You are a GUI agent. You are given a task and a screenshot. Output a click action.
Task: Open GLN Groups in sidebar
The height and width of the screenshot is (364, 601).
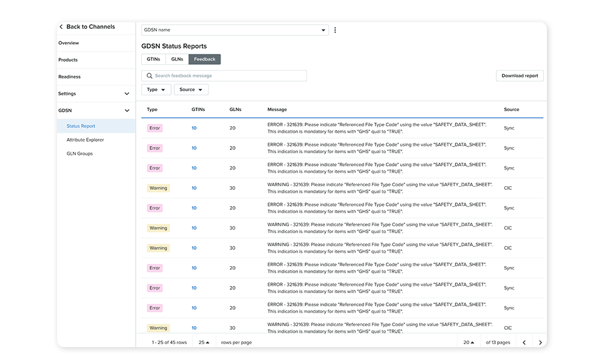pyautogui.click(x=80, y=154)
